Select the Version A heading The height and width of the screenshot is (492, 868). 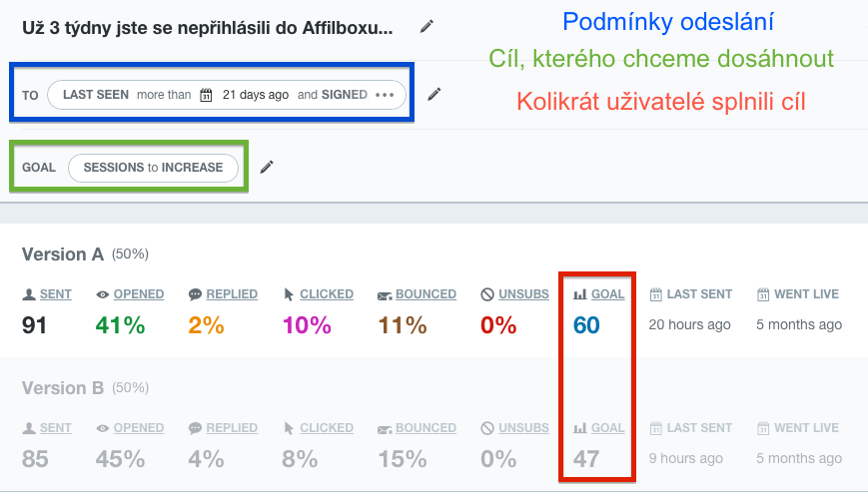click(63, 254)
